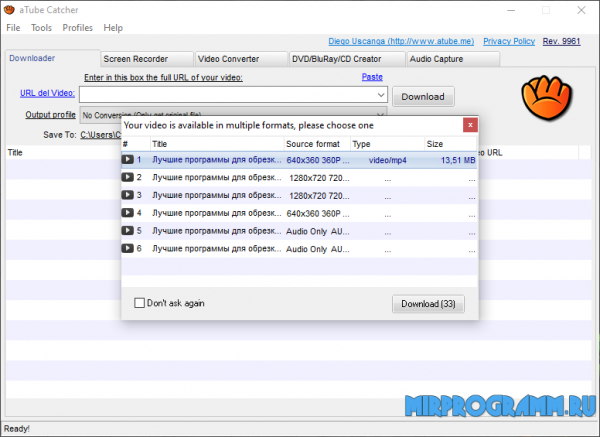Click the 13,51 MB size cell
The height and width of the screenshot is (437, 600).
pos(458,160)
